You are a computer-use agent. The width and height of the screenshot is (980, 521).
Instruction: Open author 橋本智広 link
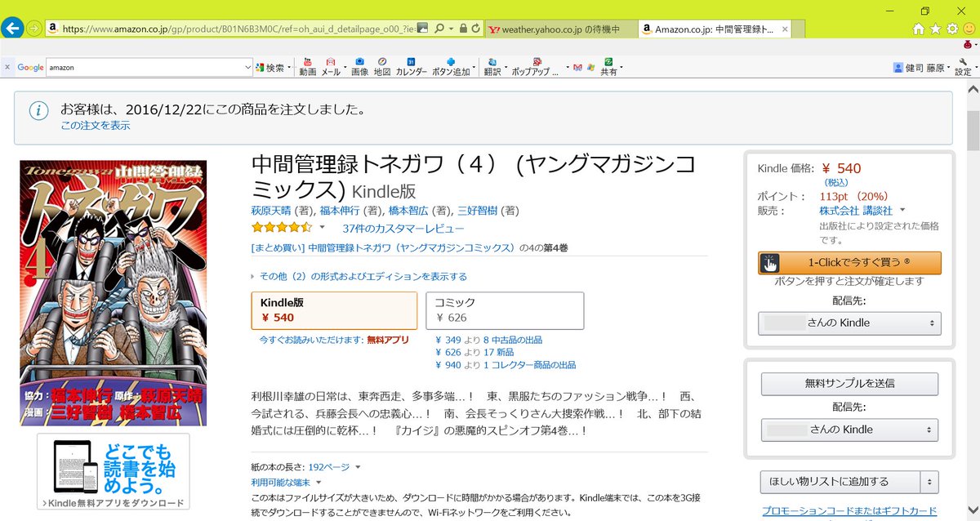408,211
